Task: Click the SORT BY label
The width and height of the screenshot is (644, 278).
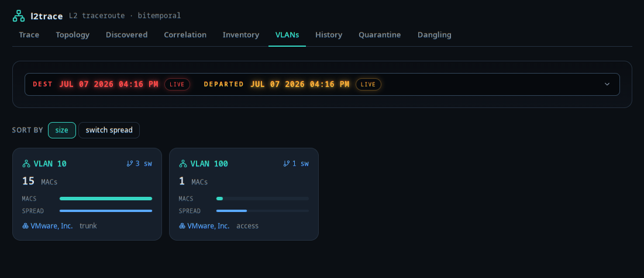Action: tap(27, 130)
